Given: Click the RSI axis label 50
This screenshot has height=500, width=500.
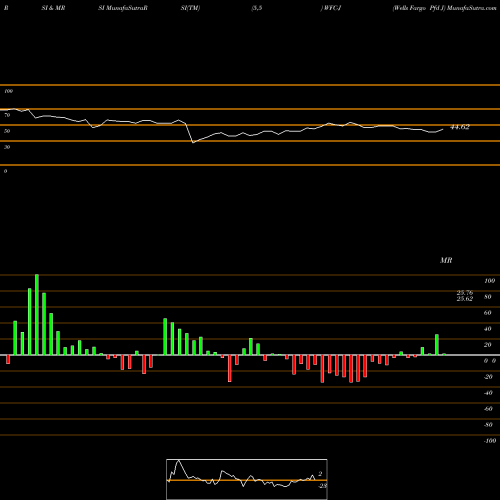Looking at the screenshot, I should coord(7,131).
